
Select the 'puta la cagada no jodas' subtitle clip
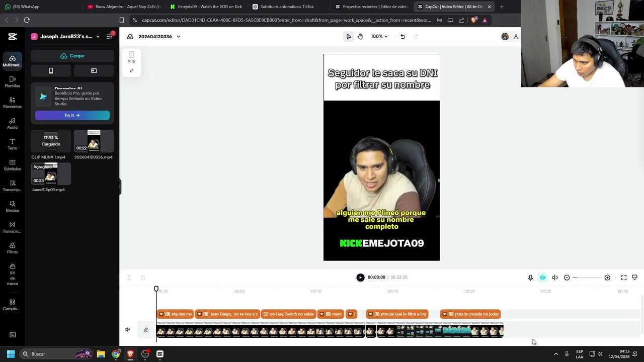click(x=470, y=314)
